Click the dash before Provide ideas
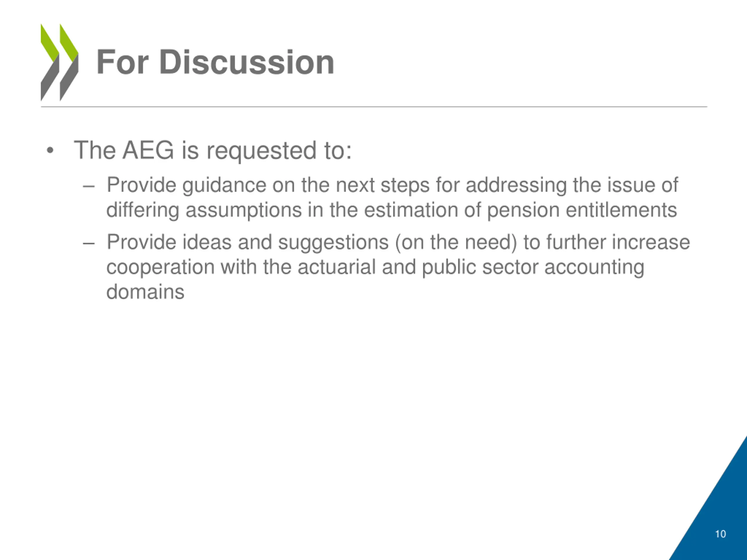 [88, 243]
